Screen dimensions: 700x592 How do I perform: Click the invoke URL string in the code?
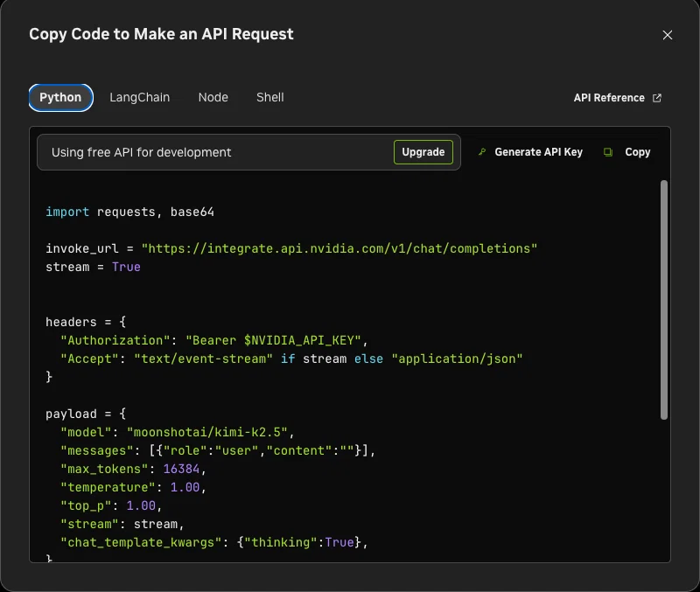339,248
